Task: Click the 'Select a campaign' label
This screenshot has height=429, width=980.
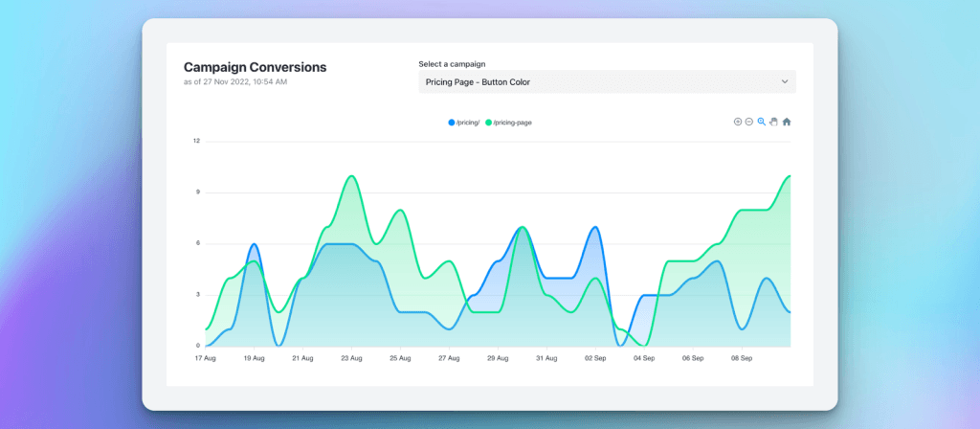Action: tap(452, 64)
